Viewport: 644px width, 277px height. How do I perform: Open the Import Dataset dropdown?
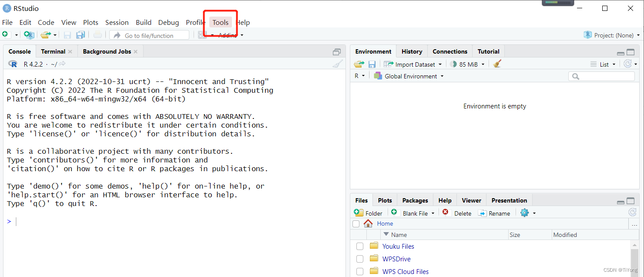pyautogui.click(x=413, y=64)
